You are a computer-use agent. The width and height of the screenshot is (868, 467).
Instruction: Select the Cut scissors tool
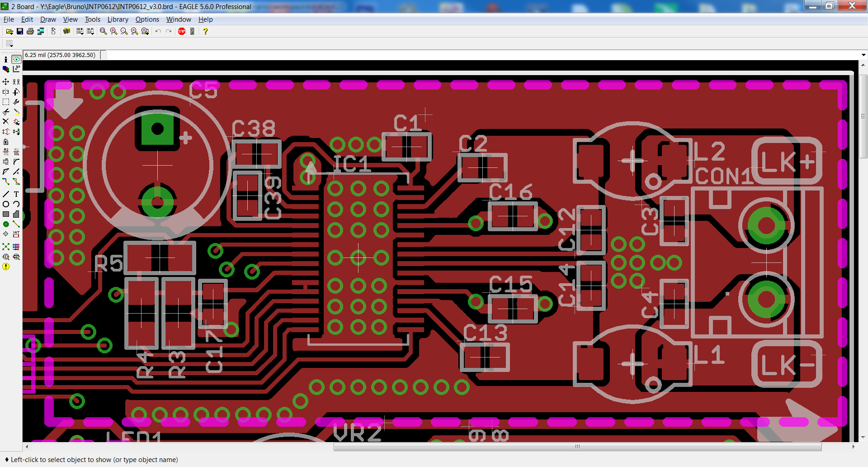coord(6,112)
